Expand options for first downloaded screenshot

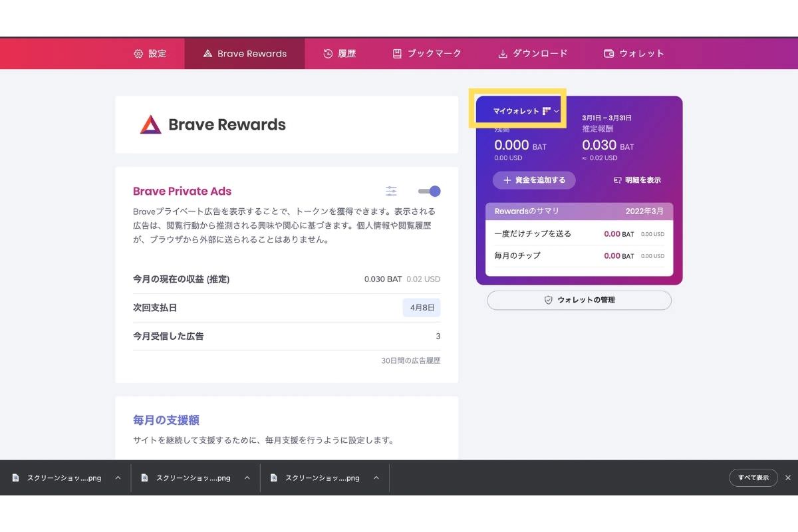pyautogui.click(x=118, y=477)
